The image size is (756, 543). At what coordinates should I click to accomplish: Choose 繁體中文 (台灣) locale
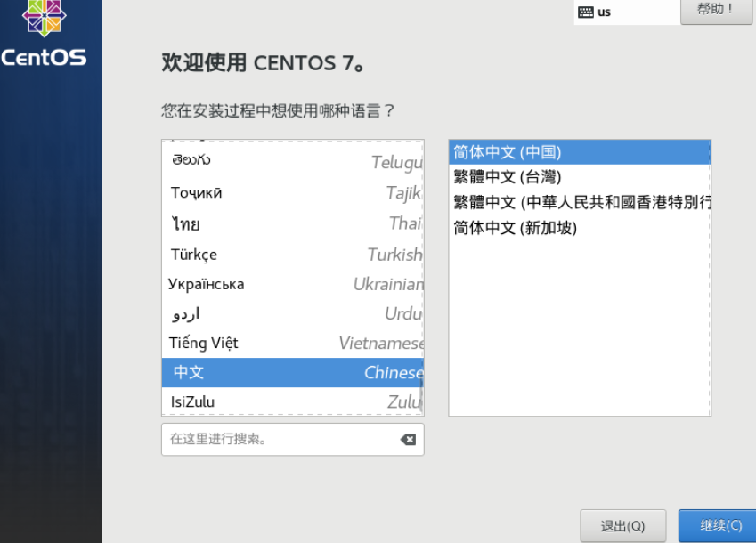(580, 177)
